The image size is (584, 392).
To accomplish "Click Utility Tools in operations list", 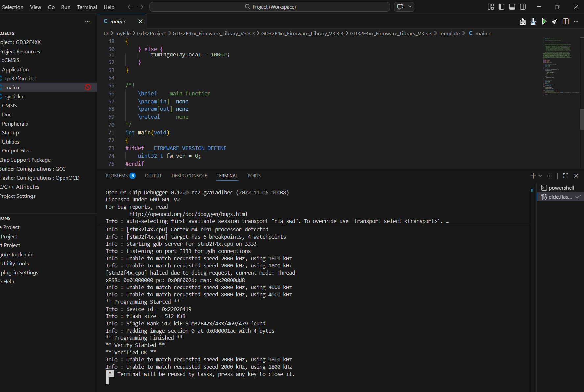I will pos(15,263).
